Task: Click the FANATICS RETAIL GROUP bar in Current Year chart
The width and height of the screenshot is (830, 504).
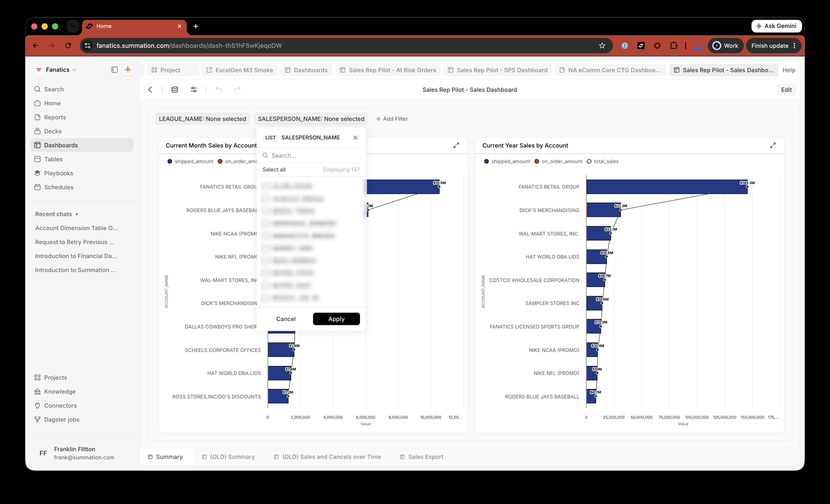Action: click(x=667, y=187)
